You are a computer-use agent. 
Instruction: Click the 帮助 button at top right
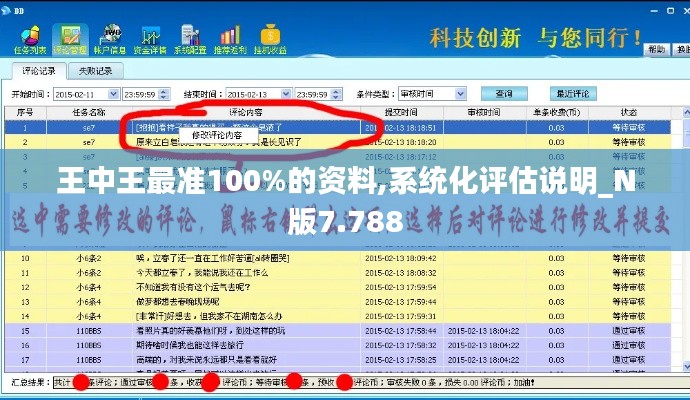[x=655, y=47]
